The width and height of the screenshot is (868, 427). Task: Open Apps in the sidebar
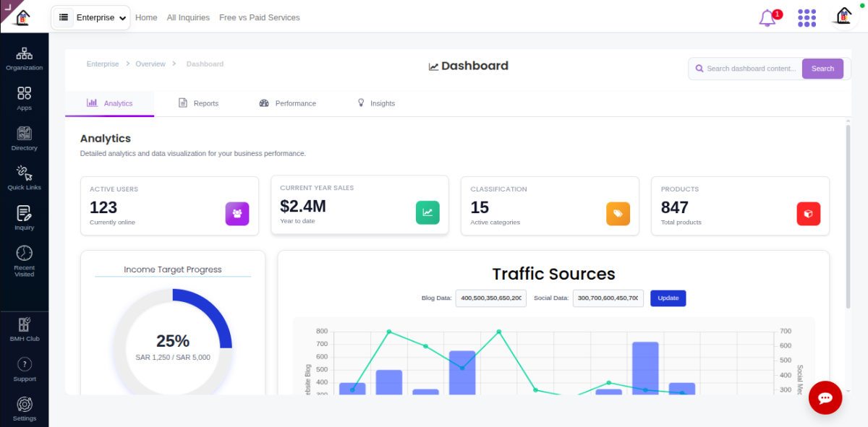coord(24,98)
